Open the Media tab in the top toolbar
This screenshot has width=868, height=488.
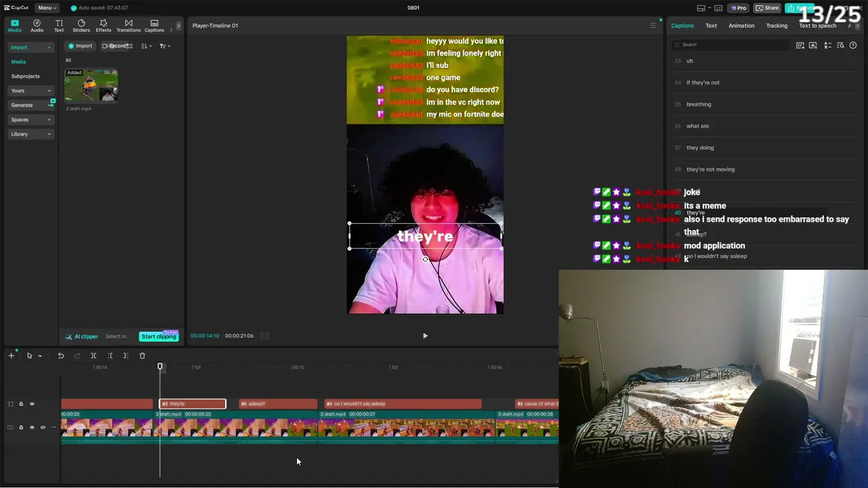point(14,26)
